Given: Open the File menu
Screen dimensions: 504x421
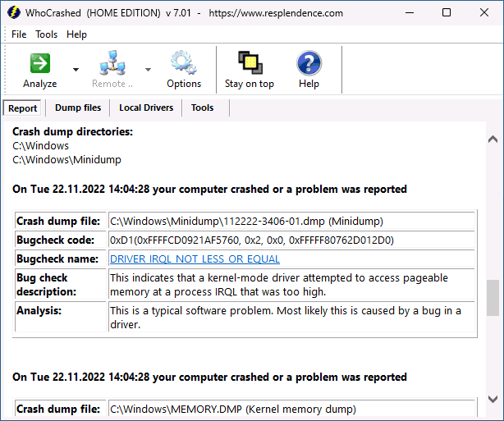Looking at the screenshot, I should pos(19,34).
